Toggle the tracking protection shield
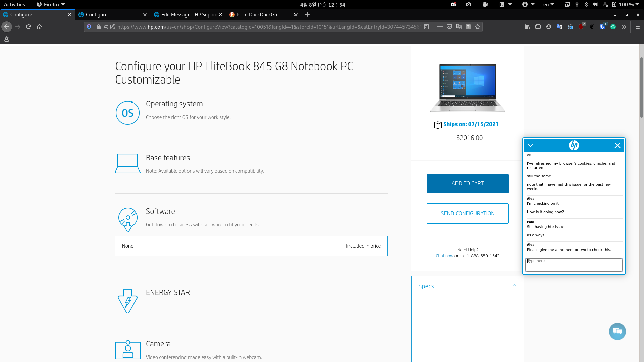The width and height of the screenshot is (644, 362). [x=88, y=27]
